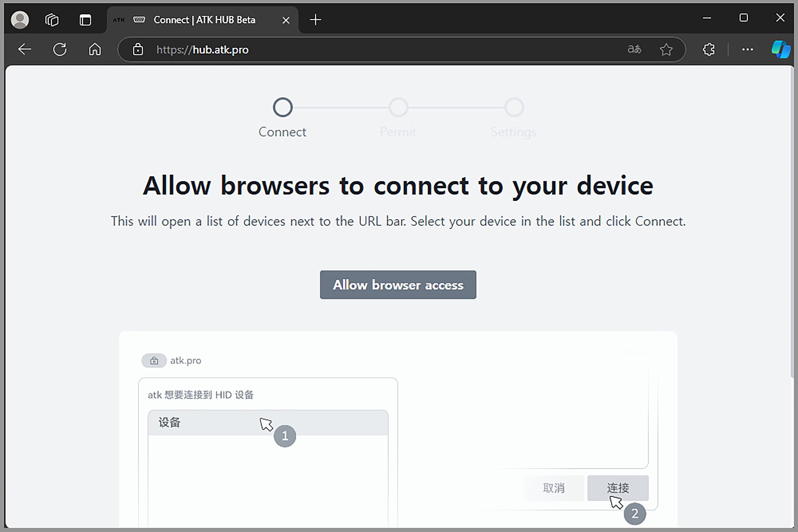Open the Copilot sidebar icon

pos(780,49)
